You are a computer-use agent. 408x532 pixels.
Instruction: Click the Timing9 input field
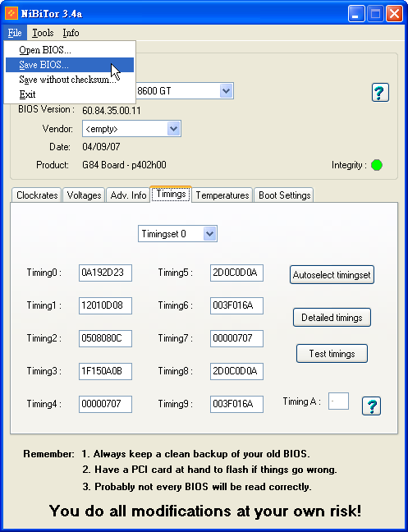tap(236, 404)
